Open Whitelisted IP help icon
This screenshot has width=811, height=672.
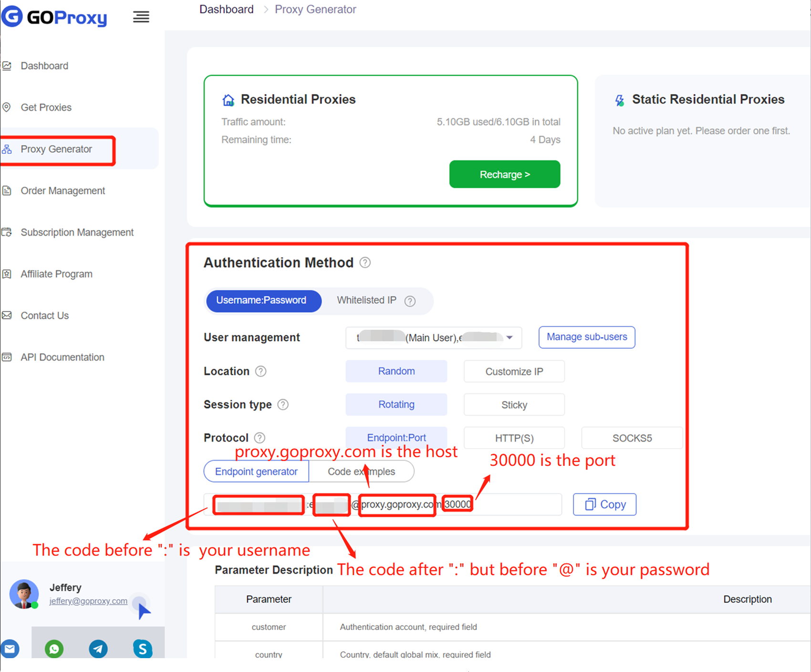pyautogui.click(x=410, y=301)
